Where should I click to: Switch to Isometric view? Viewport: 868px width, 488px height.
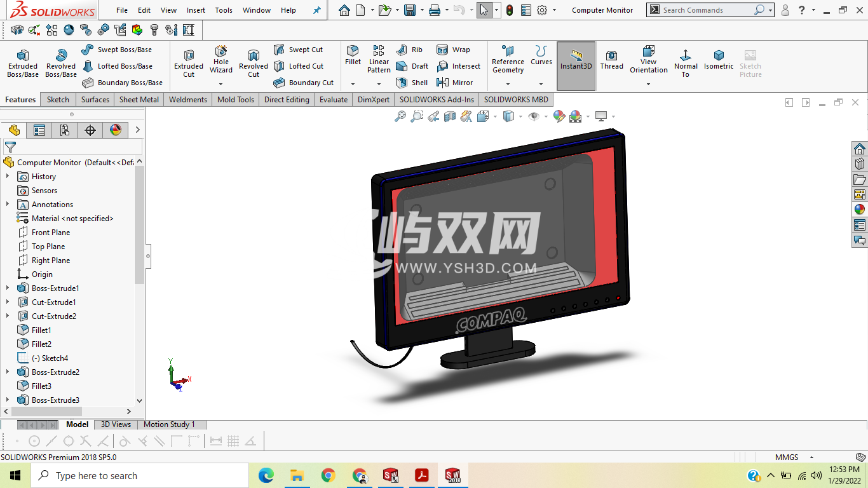point(719,60)
